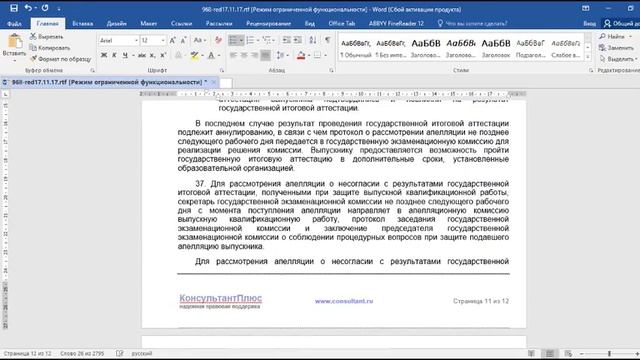Click the text effects outlined A icon
The image size is (640, 360).
tap(178, 55)
